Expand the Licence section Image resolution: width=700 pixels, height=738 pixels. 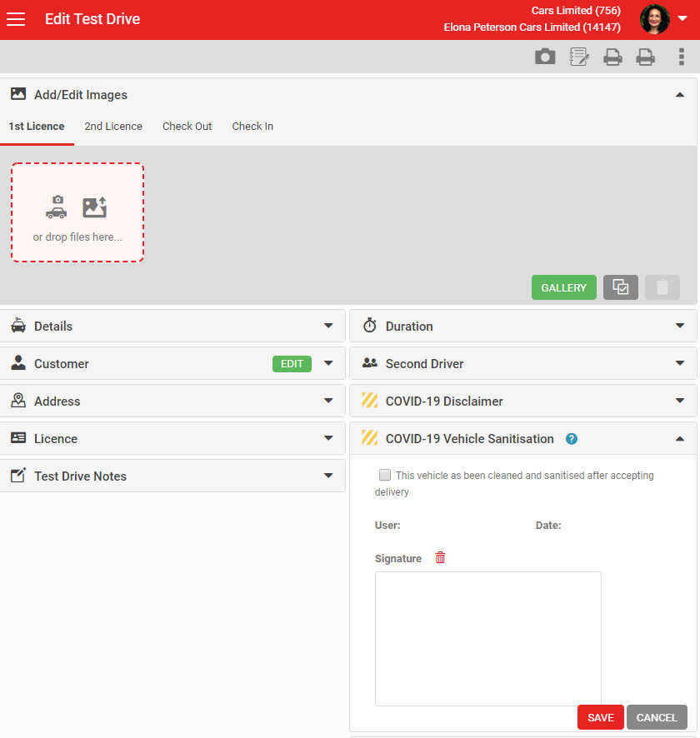(x=328, y=438)
